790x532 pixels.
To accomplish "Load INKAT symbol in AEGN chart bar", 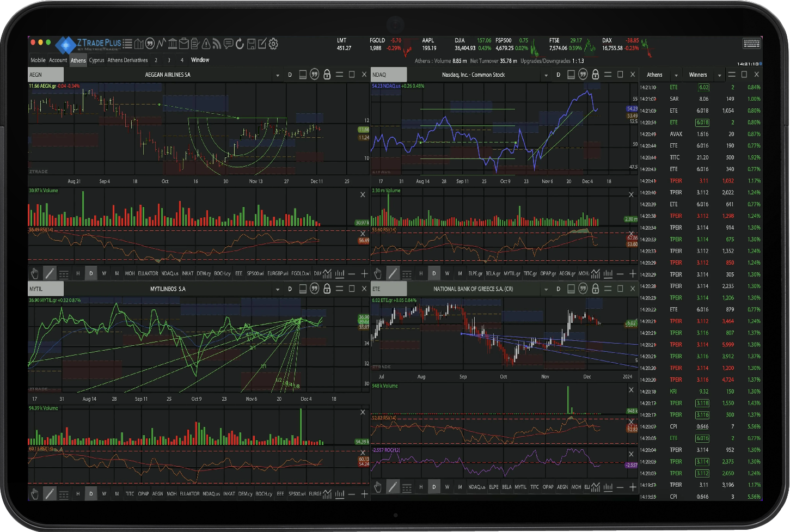I will coord(188,273).
